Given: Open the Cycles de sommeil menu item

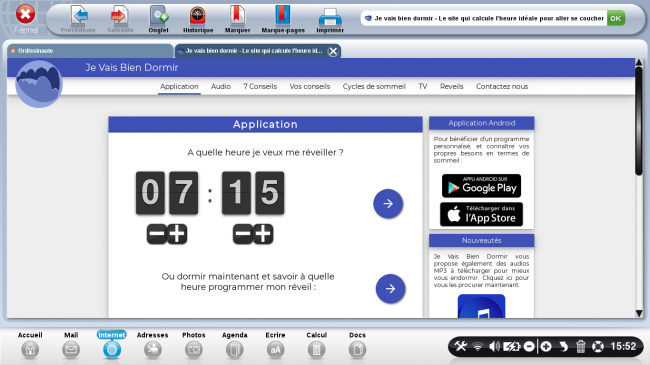Looking at the screenshot, I should coord(374,86).
